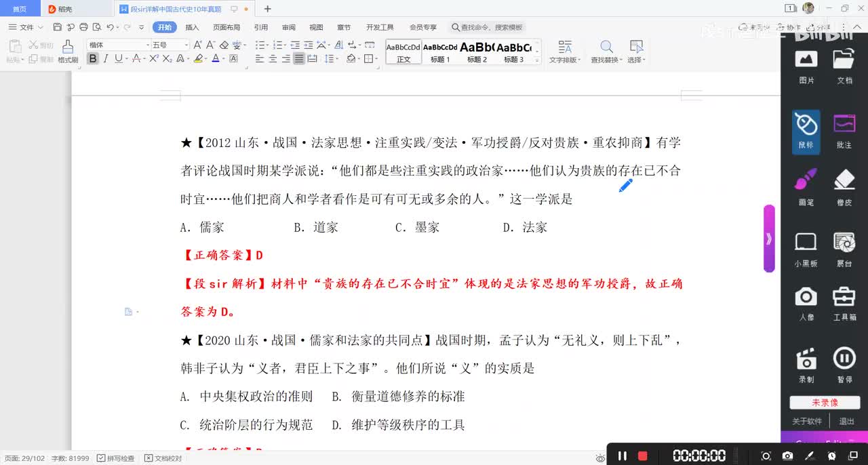Viewport: 868px width, 465px height.
Task: Stop recording with the red square button
Action: tap(643, 456)
